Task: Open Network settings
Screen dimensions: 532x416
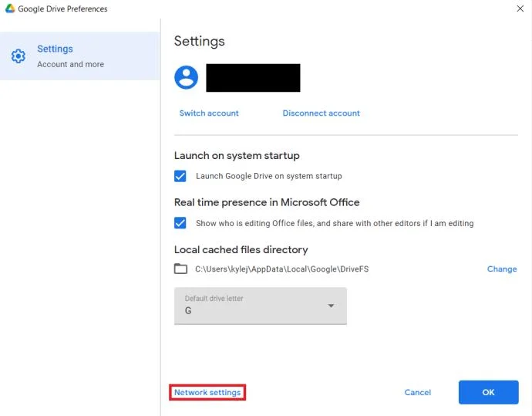Action: point(207,392)
